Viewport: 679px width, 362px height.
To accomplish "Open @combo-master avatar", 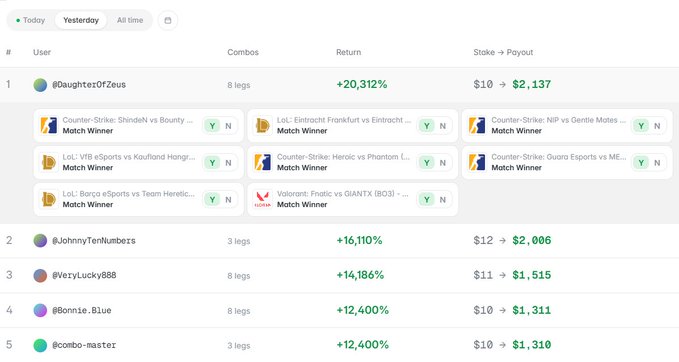I will click(40, 345).
